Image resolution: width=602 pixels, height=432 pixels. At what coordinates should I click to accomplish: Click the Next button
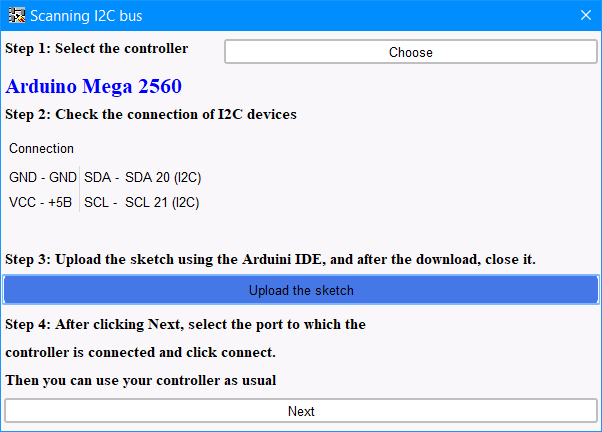coord(301,411)
